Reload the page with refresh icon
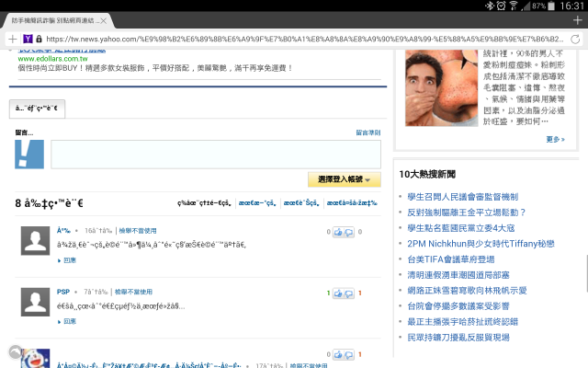The height and width of the screenshot is (368, 588). (x=575, y=39)
